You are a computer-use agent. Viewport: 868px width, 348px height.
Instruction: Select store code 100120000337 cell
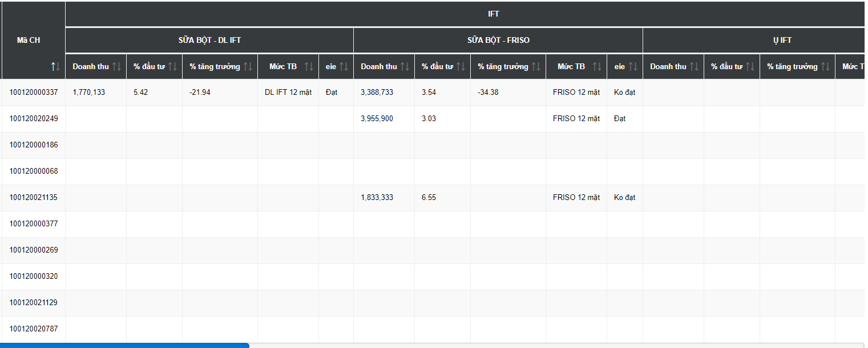34,93
